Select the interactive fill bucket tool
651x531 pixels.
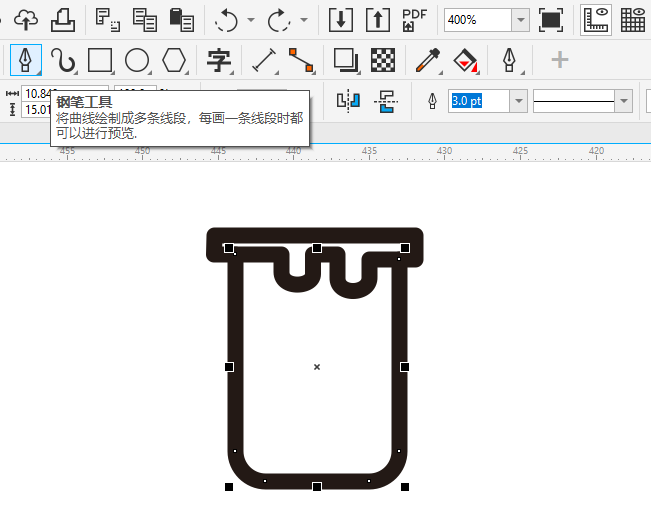pyautogui.click(x=465, y=60)
